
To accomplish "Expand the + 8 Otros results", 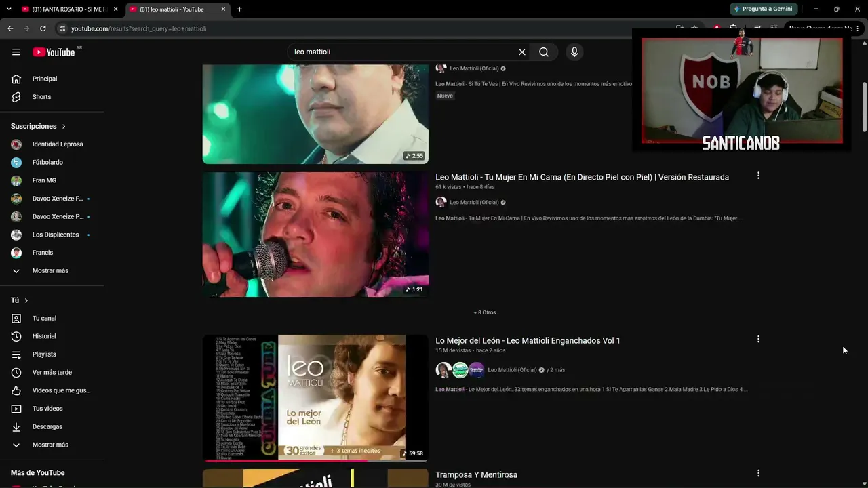I will (485, 312).
